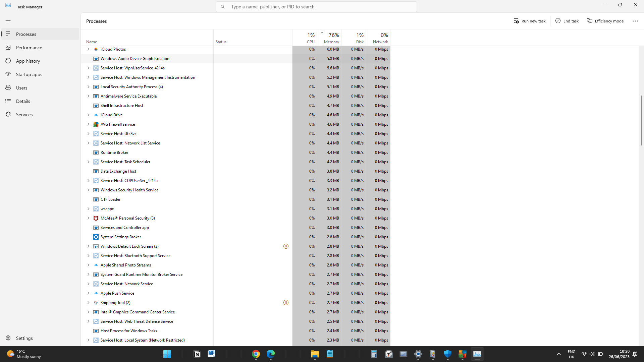Open the Details tab in the sidebar
Viewport: 644px width, 362px height.
click(x=23, y=101)
